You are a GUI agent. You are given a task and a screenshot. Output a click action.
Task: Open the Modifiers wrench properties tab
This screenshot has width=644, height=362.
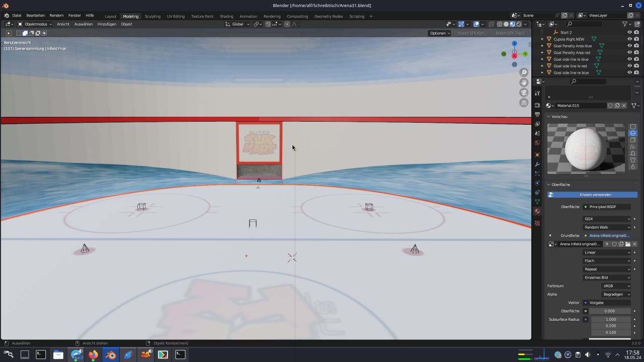537,164
